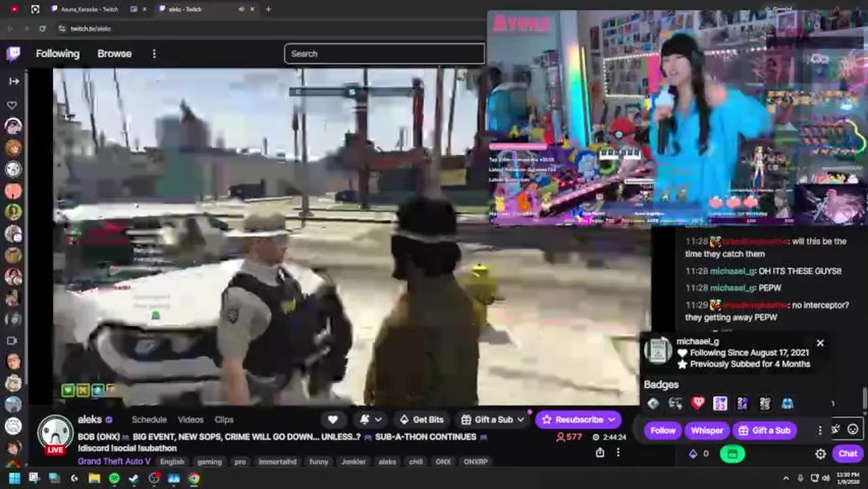Screen dimensions: 868x489
Task: Click the share stream icon
Action: 600,453
